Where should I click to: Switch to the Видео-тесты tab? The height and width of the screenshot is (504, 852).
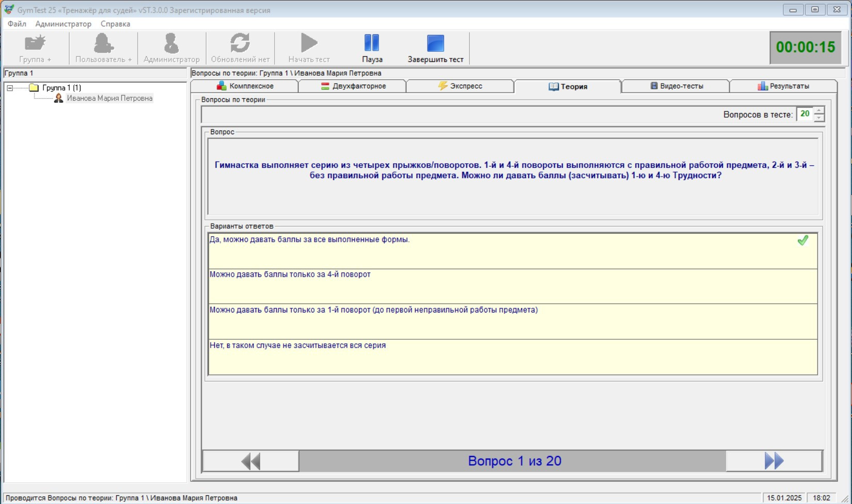(x=676, y=86)
